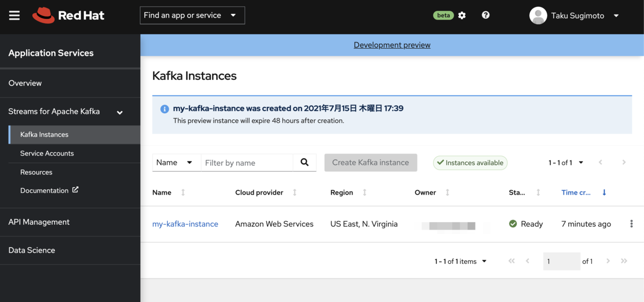Sort by Status column arrows
Viewport: 644px width, 302px height.
click(x=538, y=193)
